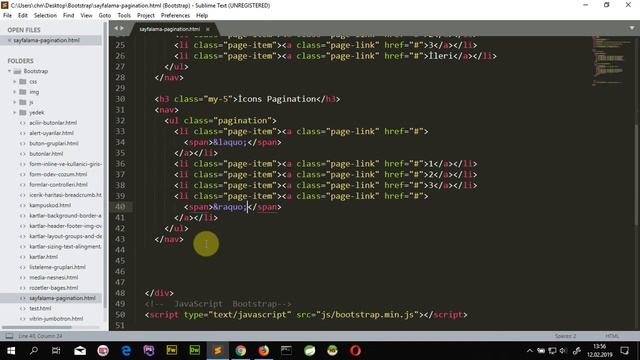
Task: Open the Project menu
Action: 146,16
